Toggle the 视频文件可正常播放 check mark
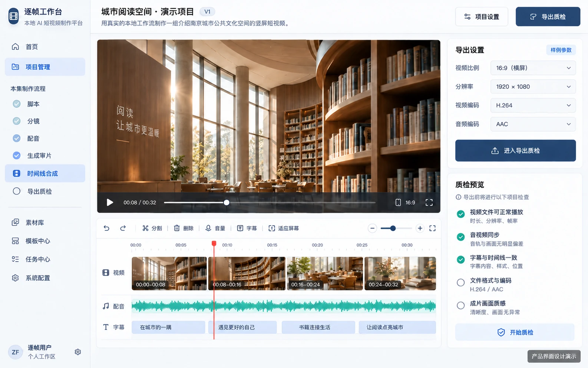This screenshot has height=368, width=588. pyautogui.click(x=461, y=214)
